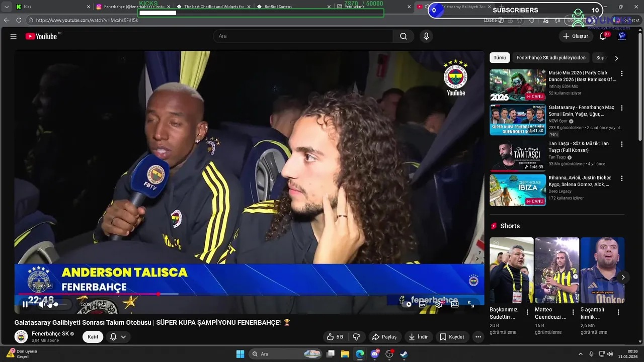Viewport: 644px width, 362px height.
Task: Open options menu for Tan Taşçı video
Action: click(621, 144)
